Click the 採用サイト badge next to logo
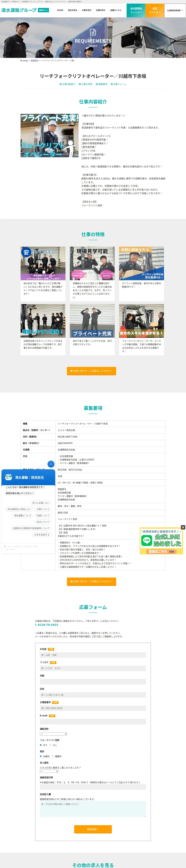Viewport: 186px width, 868px height. click(43, 10)
